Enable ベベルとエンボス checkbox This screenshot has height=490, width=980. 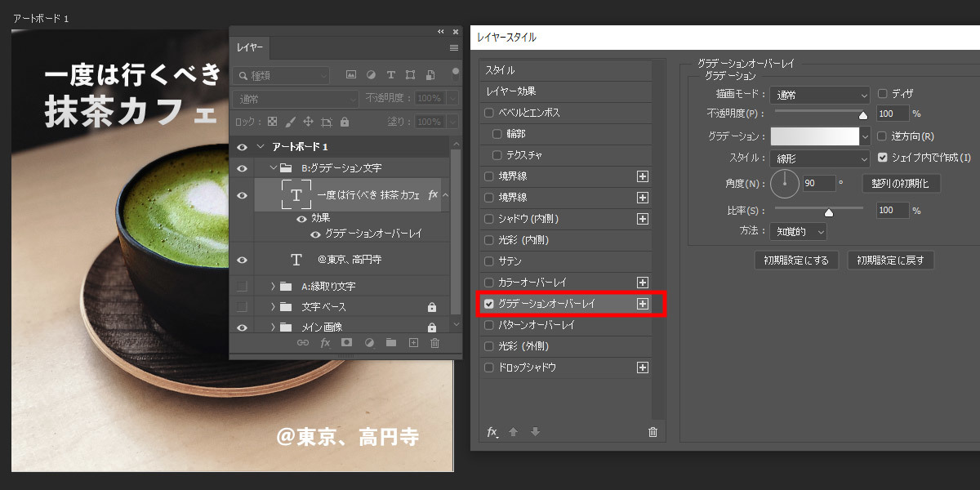489,113
